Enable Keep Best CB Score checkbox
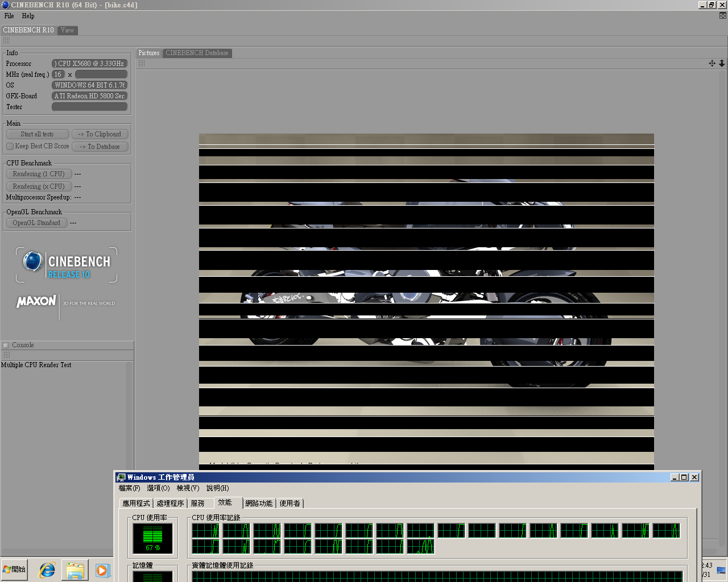The width and height of the screenshot is (728, 582). (x=10, y=146)
